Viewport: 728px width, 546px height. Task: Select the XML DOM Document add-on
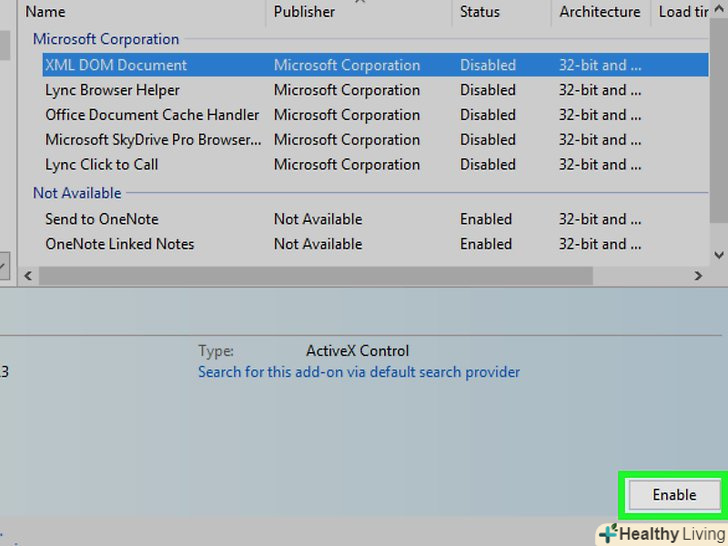pos(116,65)
